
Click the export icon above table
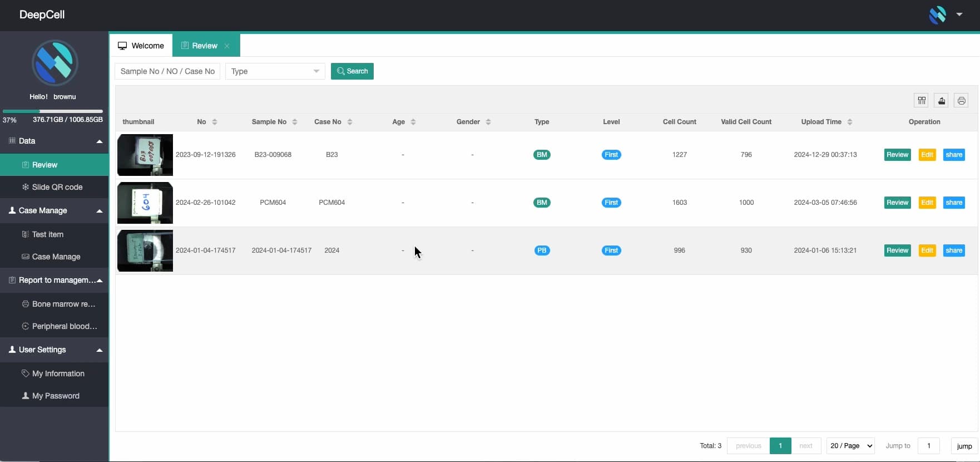[941, 100]
